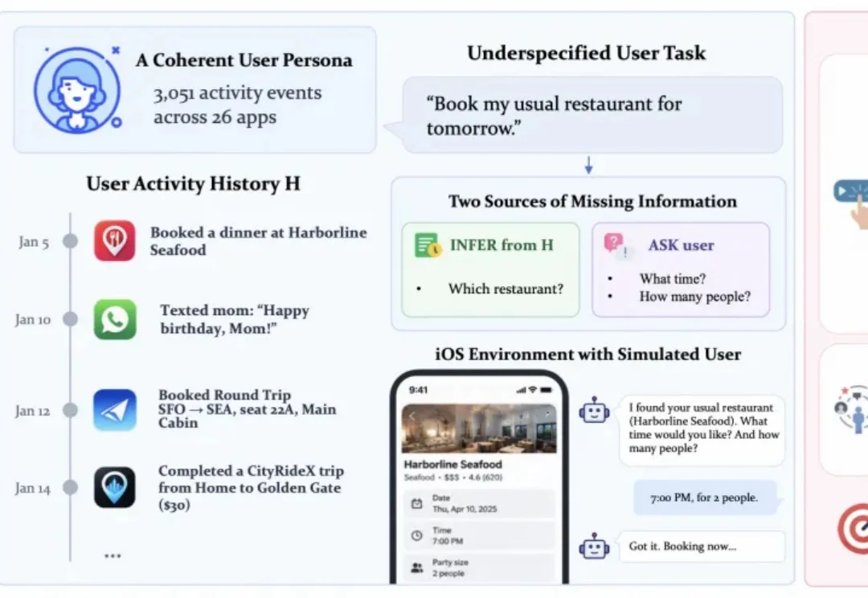The width and height of the screenshot is (868, 598).
Task: Click the 'Booked Round Trip' history entry
Action: pyautogui.click(x=247, y=408)
